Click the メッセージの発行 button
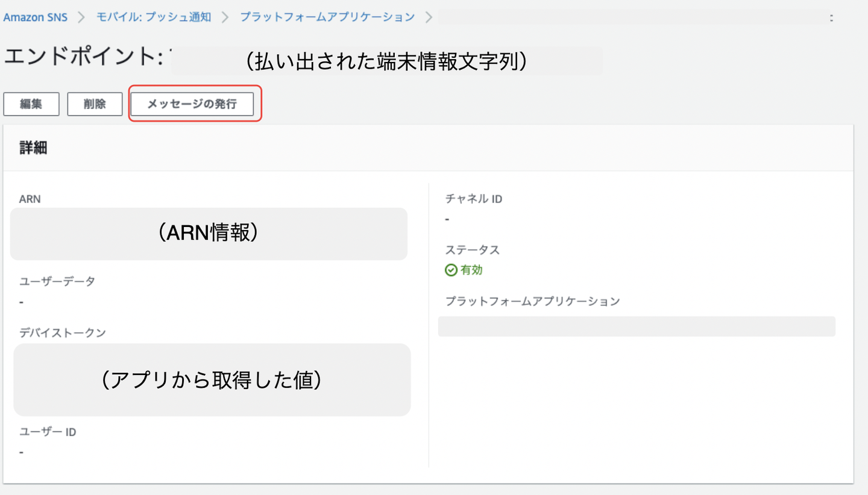868x495 pixels. (192, 104)
